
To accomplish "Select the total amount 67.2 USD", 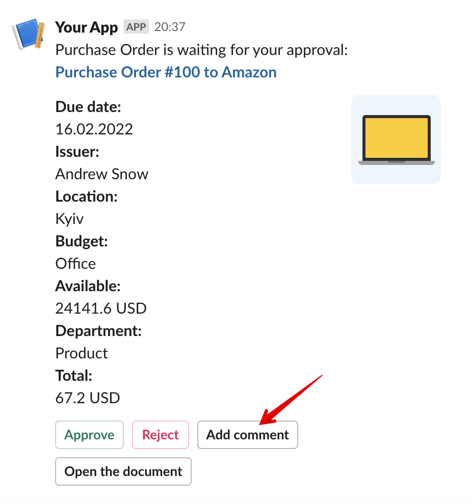I will (x=87, y=398).
